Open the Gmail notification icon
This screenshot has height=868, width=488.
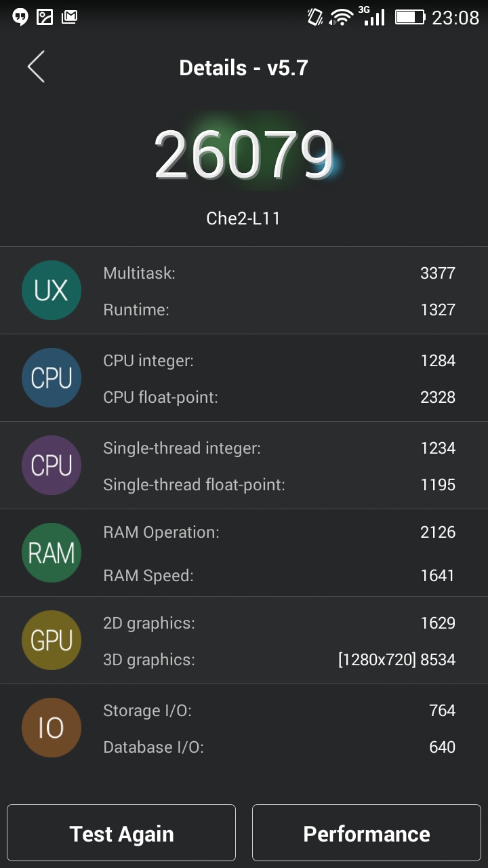[x=69, y=17]
